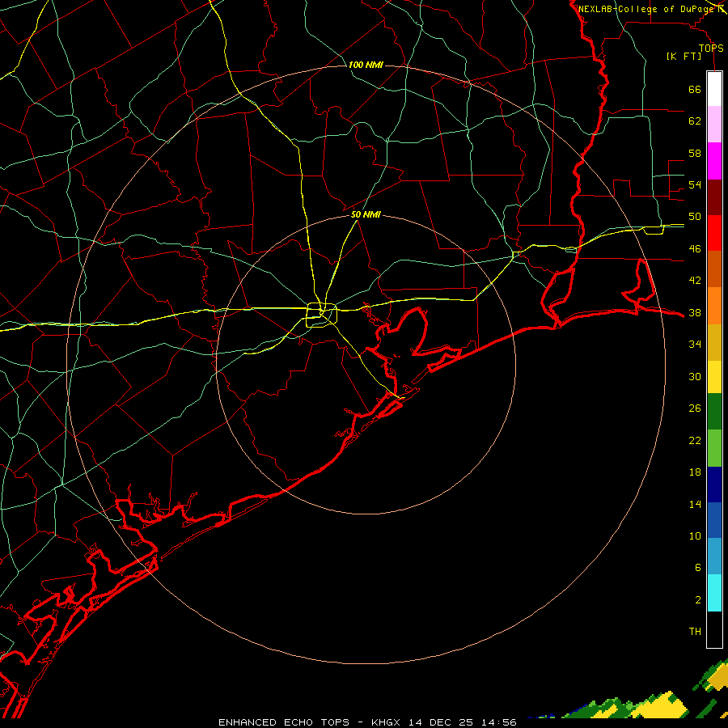728x728 pixels.
Task: Click the 50 value on the legend
Action: [695, 217]
